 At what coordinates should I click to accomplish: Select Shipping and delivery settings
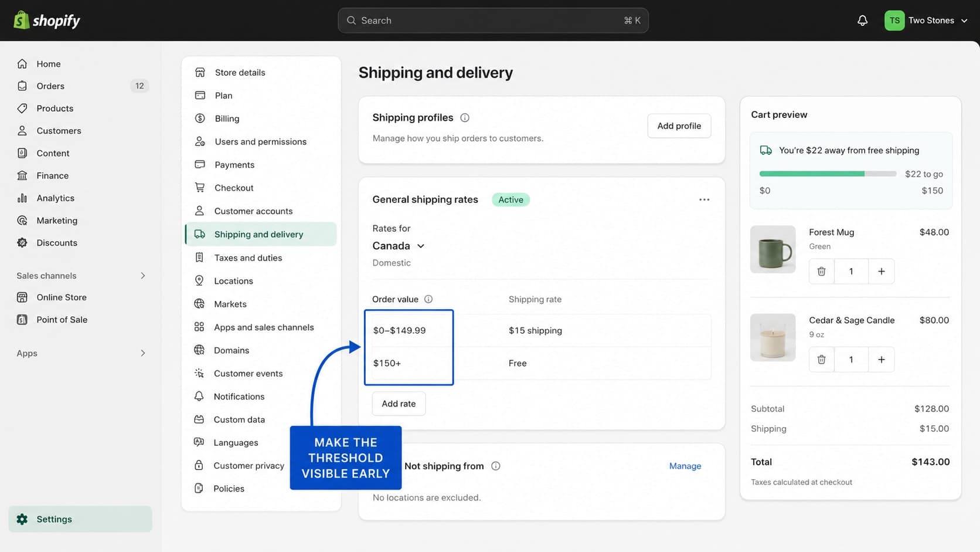tap(261, 234)
